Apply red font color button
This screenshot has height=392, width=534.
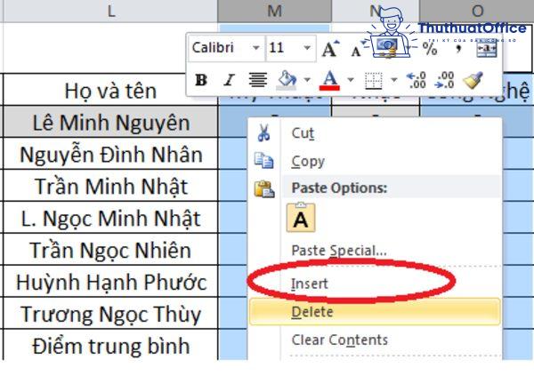click(329, 80)
